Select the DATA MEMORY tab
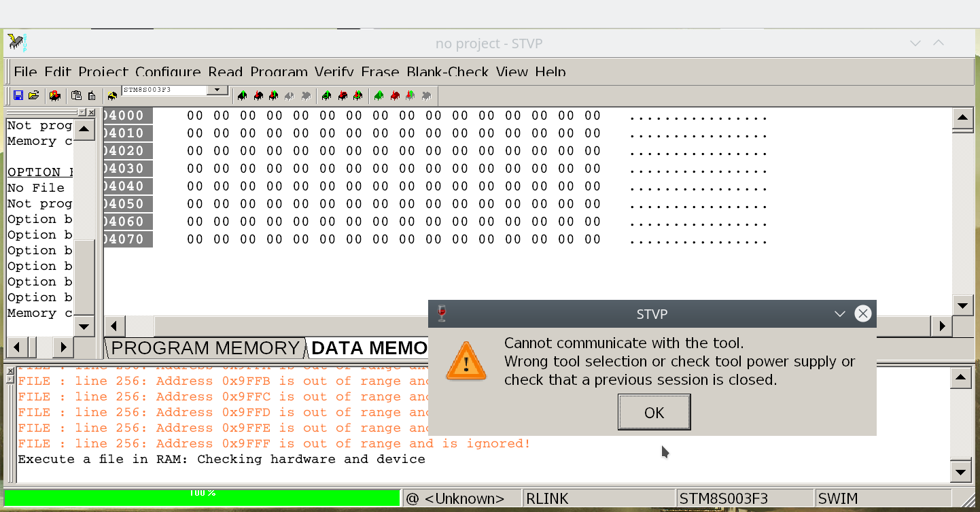 [x=368, y=348]
